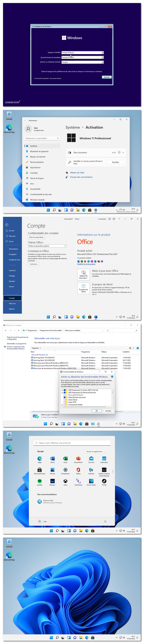Image resolution: width=144 pixels, height=644 pixels.
Task: Enable the Client Telnet checkbox
Action: [65, 400]
